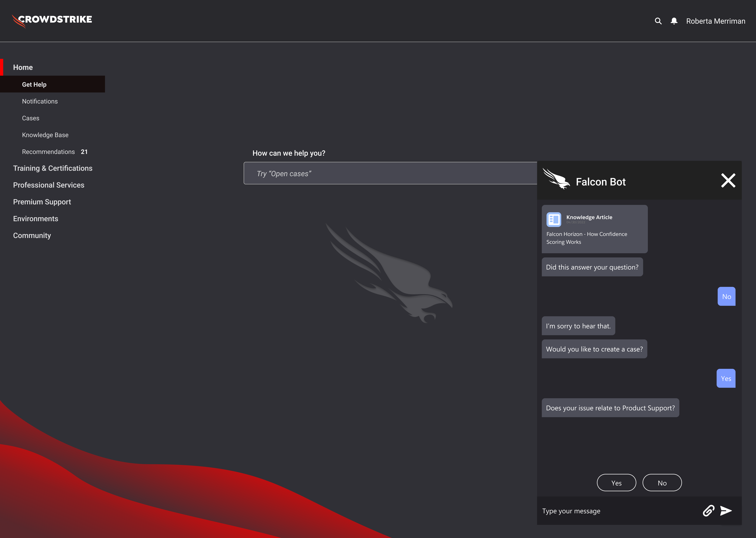
Task: Open Premium Support
Action: point(42,202)
